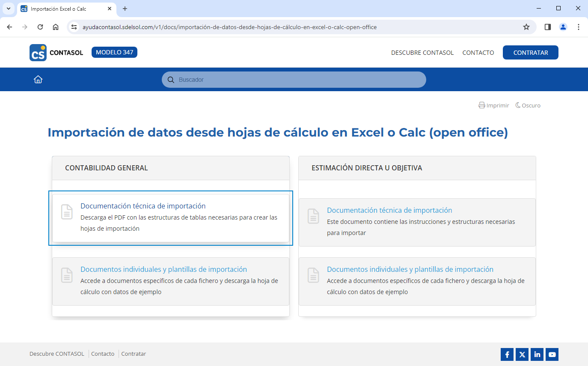
Task: Click the Imprimir printer icon
Action: click(x=481, y=105)
